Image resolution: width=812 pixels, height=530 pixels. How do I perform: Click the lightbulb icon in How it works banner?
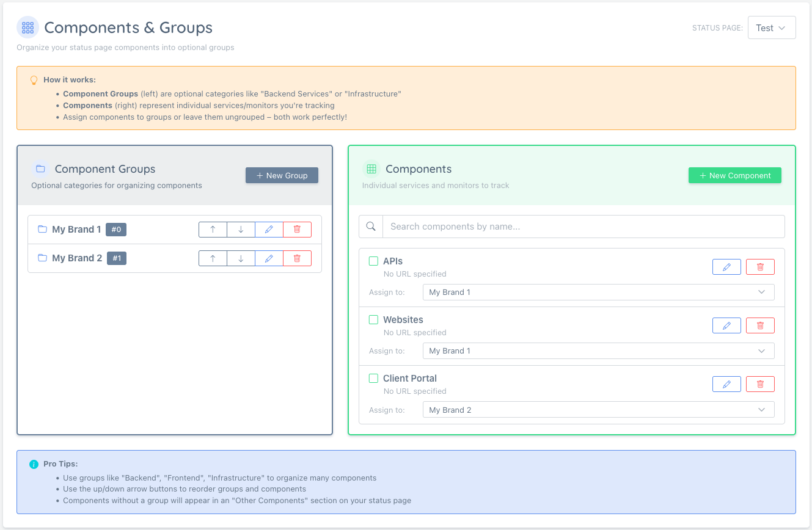tap(34, 80)
